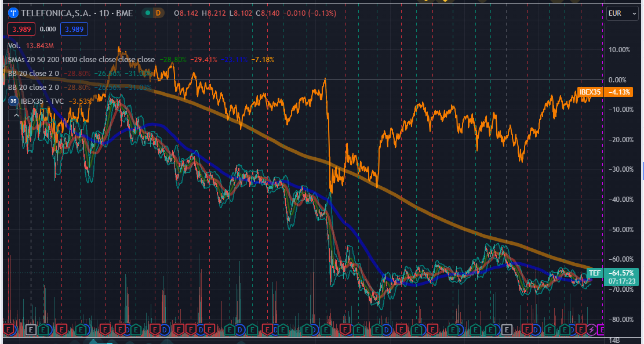Click the orange D data badge
644x344 pixels.
click(158, 13)
